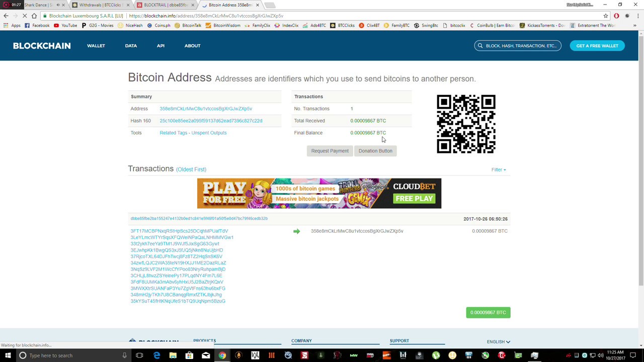Open the Apps bookmarks shortcut
Screen dimensions: 644x362
tap(12, 26)
